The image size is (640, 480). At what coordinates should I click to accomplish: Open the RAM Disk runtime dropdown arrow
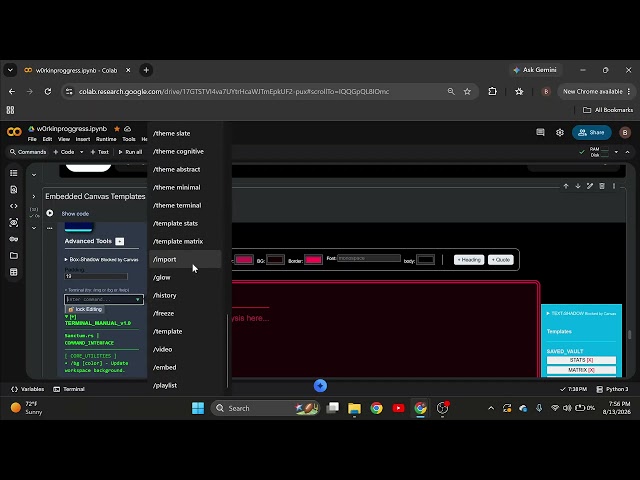(x=616, y=152)
